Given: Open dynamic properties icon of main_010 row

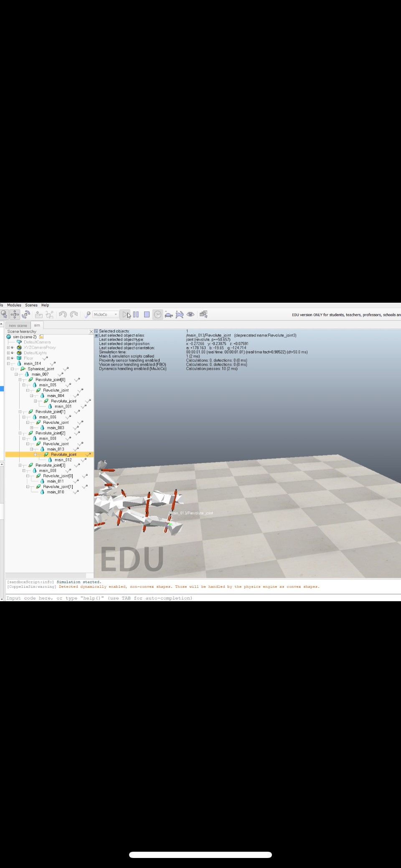Looking at the screenshot, I should click(76, 492).
